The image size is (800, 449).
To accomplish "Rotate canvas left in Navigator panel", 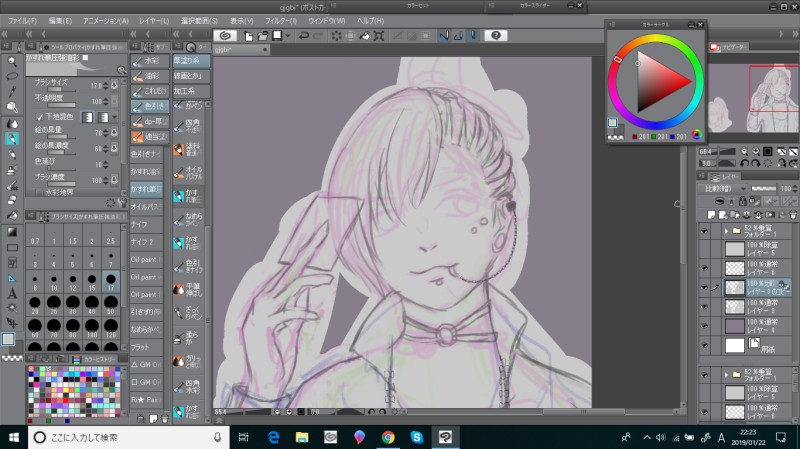I will pyautogui.click(x=744, y=163).
